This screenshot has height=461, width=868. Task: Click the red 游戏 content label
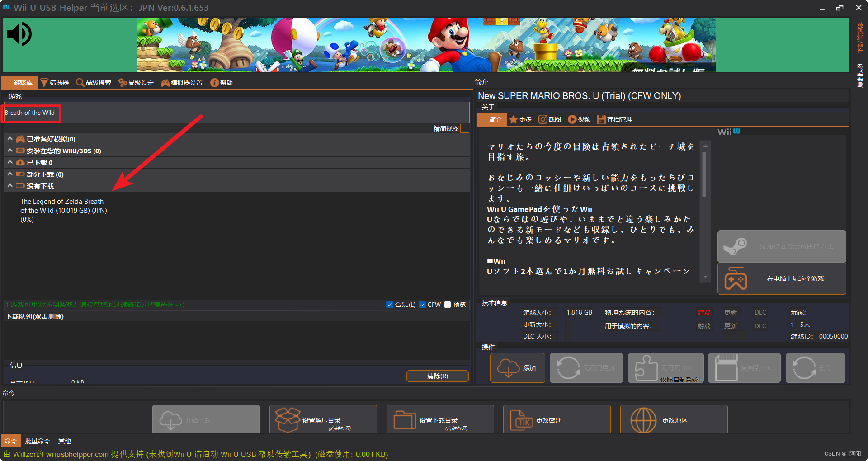[x=704, y=312]
